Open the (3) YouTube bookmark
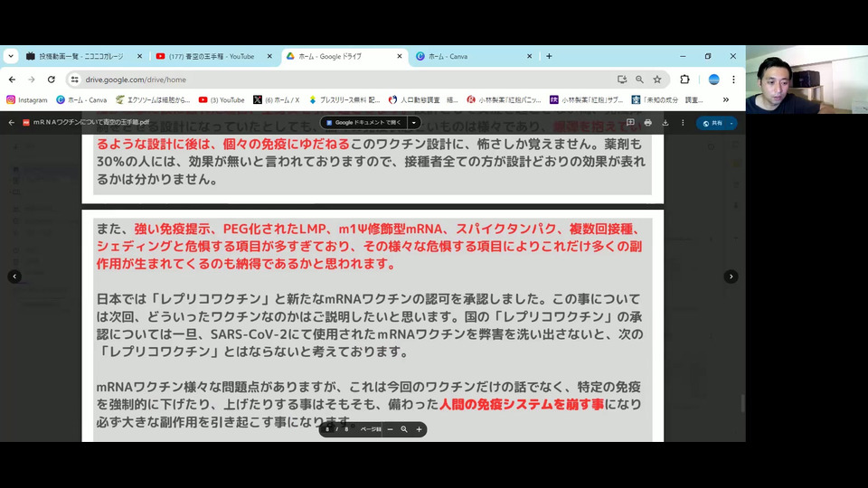The width and height of the screenshot is (868, 488). click(222, 100)
